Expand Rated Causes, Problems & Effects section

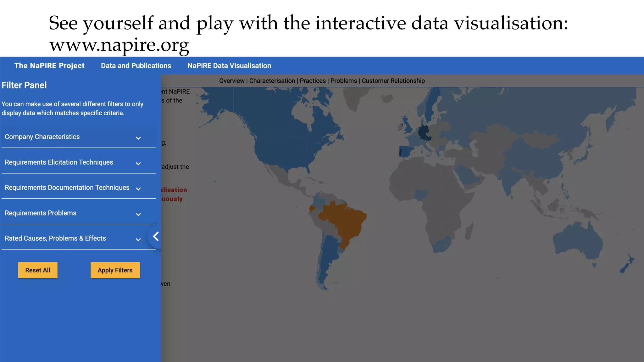(x=79, y=239)
